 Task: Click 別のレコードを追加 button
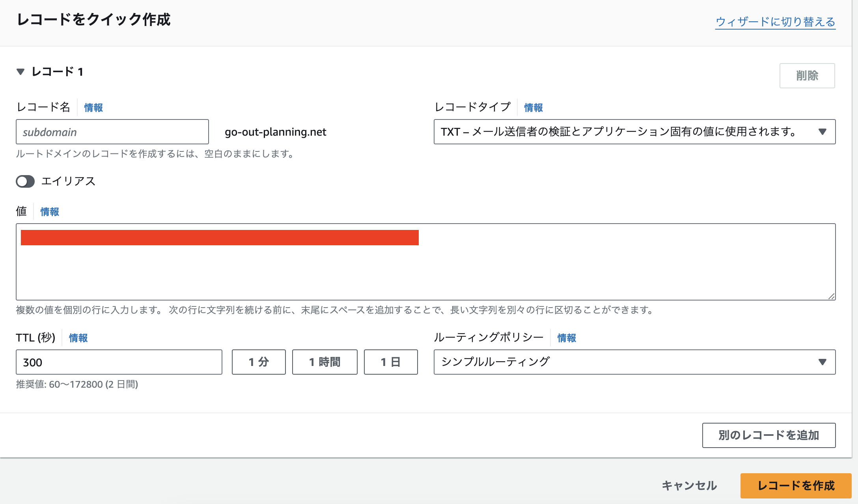click(x=768, y=435)
